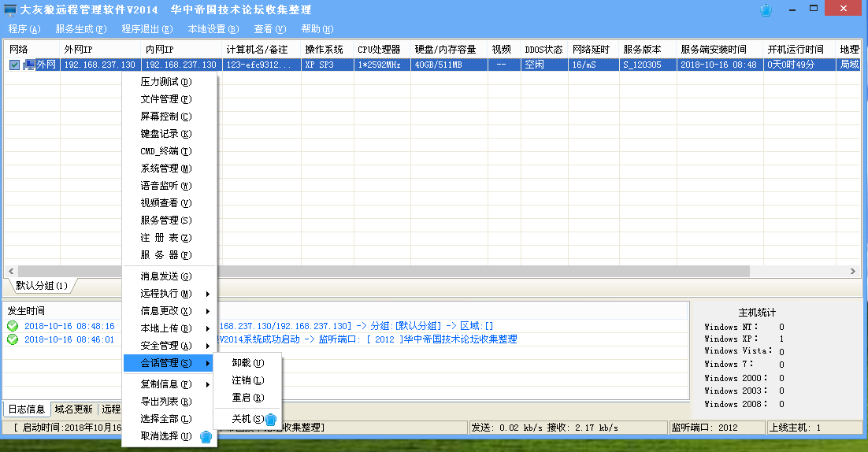Click the Windows XP count line
The width and height of the screenshot is (868, 452).
(744, 339)
